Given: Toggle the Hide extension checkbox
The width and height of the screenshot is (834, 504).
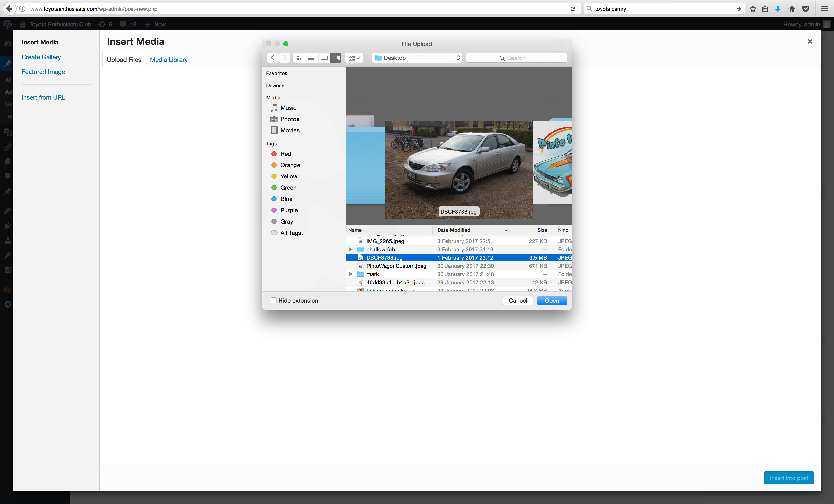Looking at the screenshot, I should [x=273, y=300].
